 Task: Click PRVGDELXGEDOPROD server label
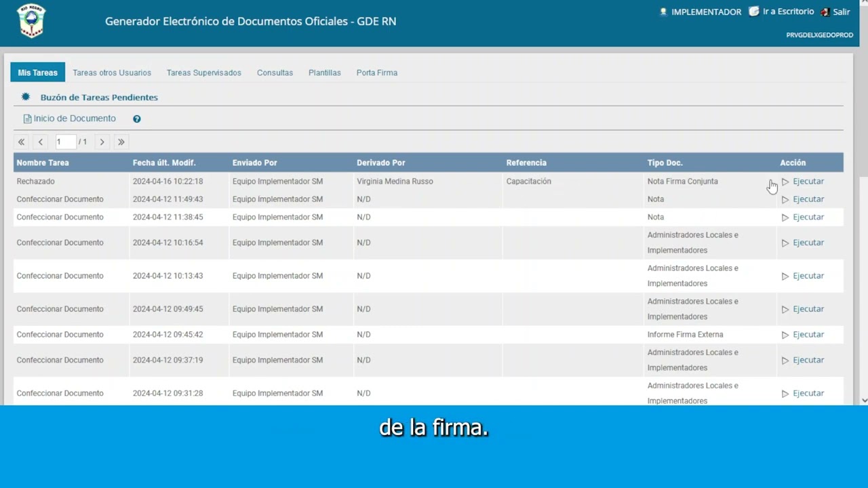click(x=820, y=35)
